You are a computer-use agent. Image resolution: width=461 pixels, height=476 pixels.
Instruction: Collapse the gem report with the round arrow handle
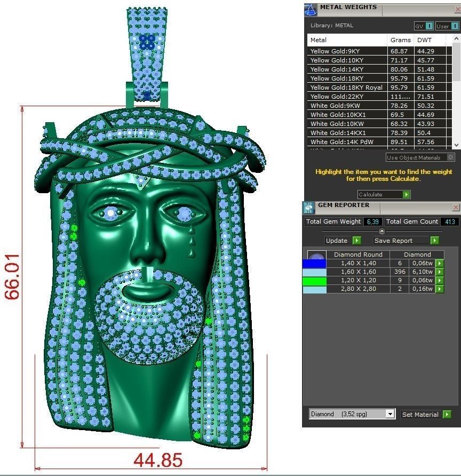pos(382,231)
